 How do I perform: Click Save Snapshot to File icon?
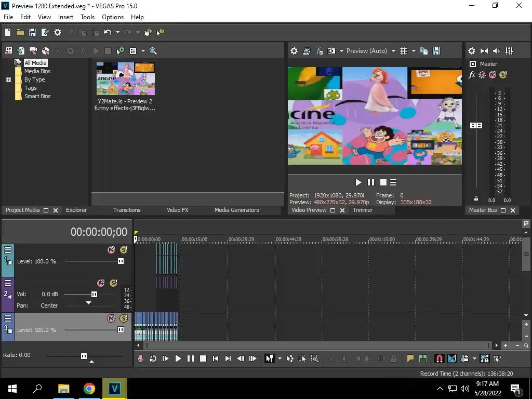point(436,51)
